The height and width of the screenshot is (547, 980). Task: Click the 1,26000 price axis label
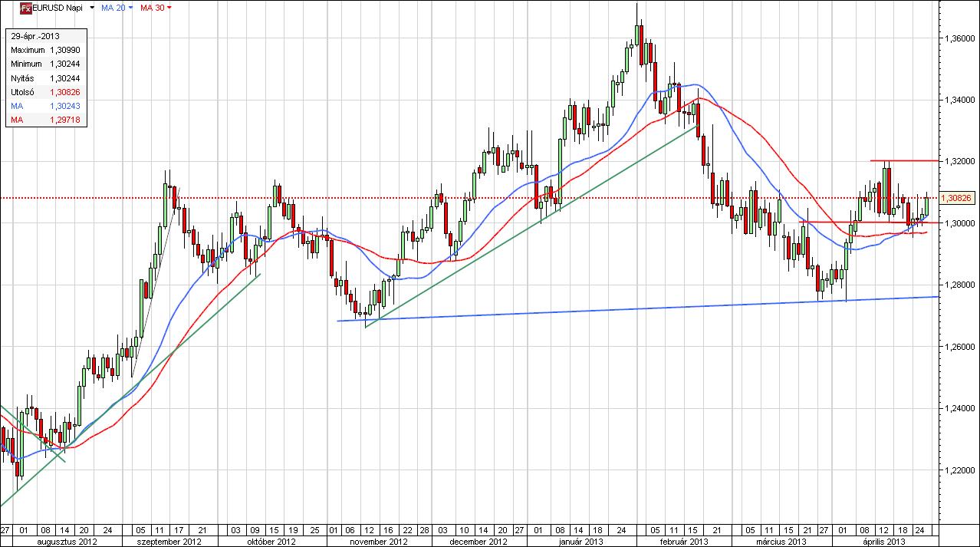[x=959, y=347]
